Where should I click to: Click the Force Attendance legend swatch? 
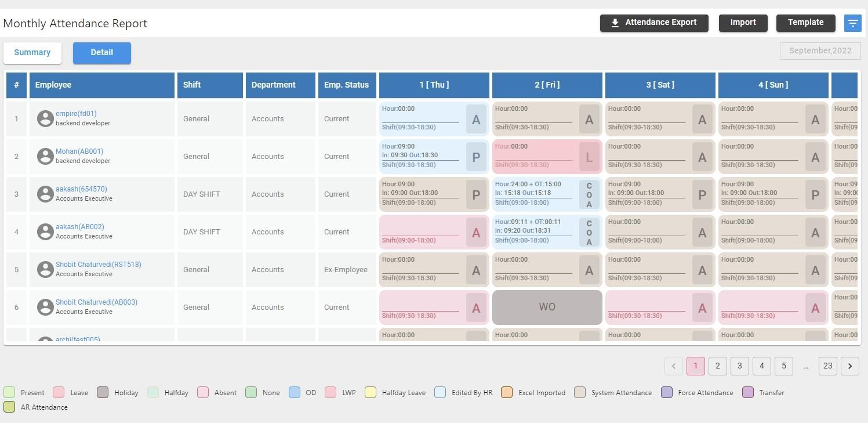coord(667,392)
